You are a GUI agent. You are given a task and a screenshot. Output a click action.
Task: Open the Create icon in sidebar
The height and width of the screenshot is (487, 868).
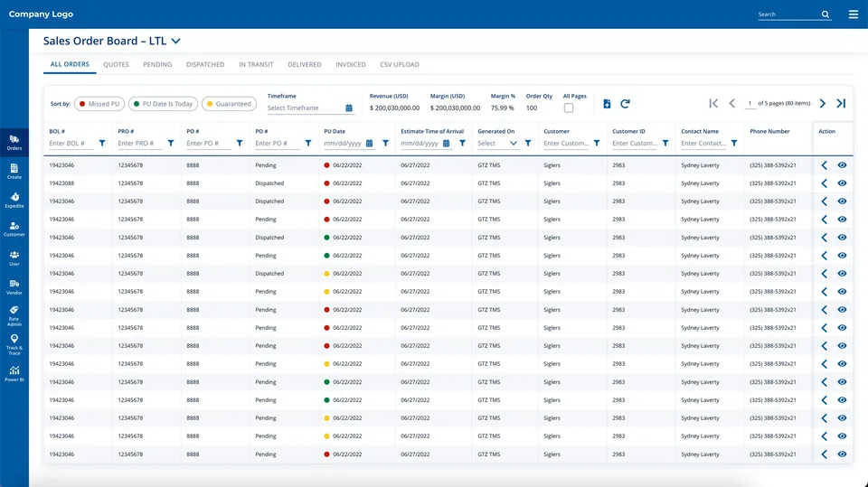click(14, 171)
